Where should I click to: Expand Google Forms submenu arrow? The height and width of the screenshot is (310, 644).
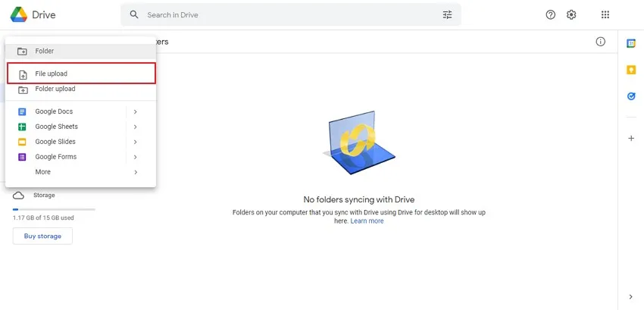point(136,157)
